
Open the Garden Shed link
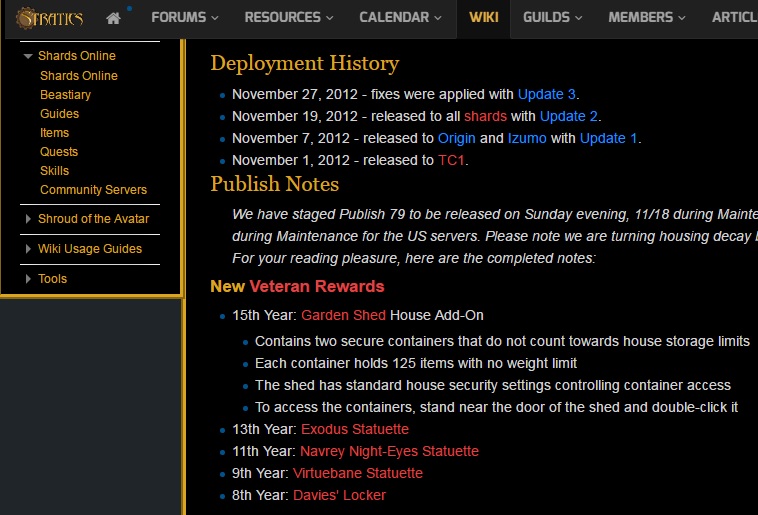tap(343, 315)
